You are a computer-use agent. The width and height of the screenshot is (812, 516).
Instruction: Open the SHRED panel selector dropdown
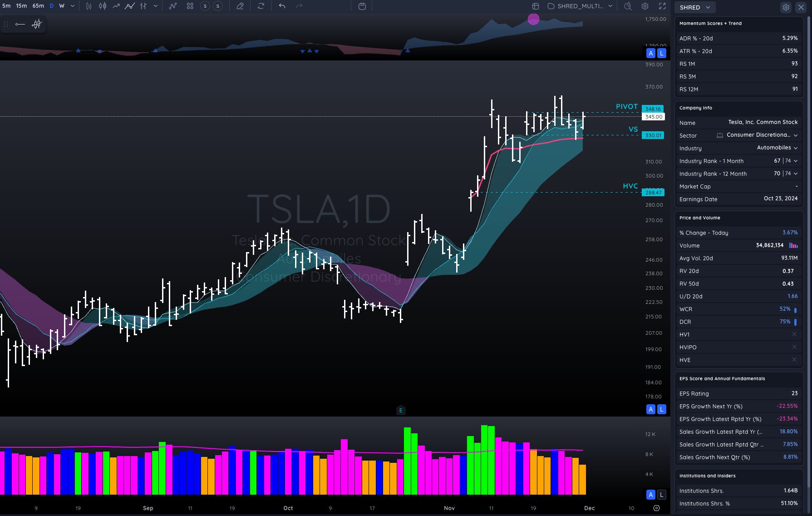[695, 7]
